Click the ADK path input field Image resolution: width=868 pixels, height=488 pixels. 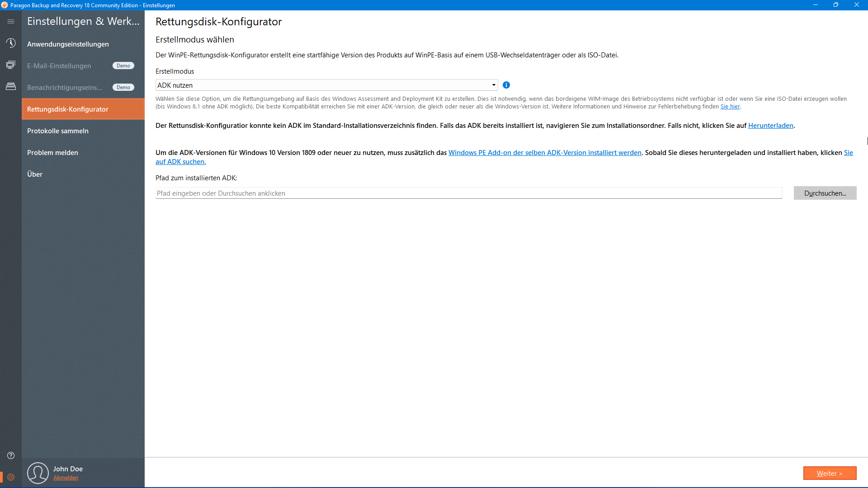tap(468, 193)
